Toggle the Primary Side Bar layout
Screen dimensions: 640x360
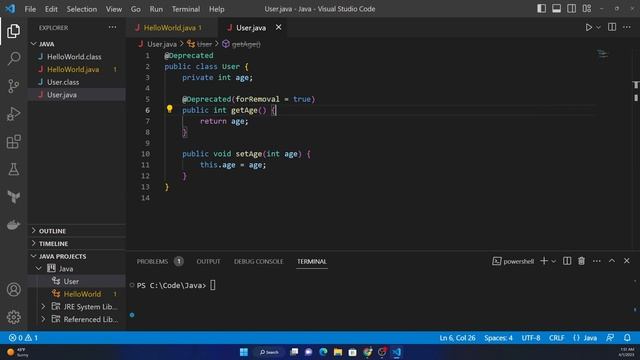541,9
